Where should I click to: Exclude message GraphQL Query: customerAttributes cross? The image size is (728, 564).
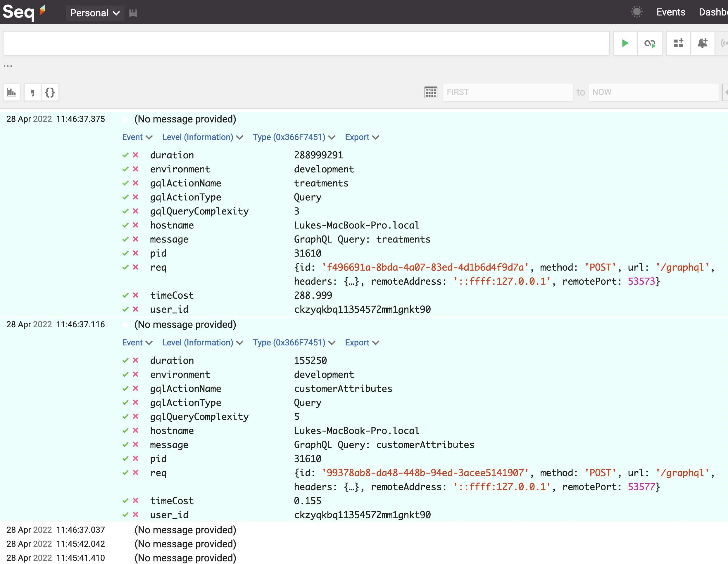136,444
